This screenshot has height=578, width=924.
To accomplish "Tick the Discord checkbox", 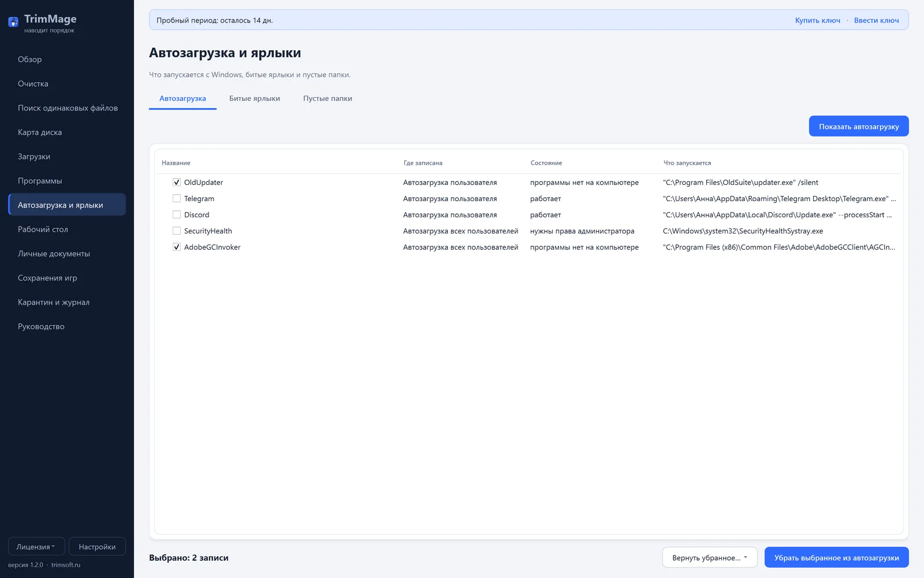I will [177, 214].
